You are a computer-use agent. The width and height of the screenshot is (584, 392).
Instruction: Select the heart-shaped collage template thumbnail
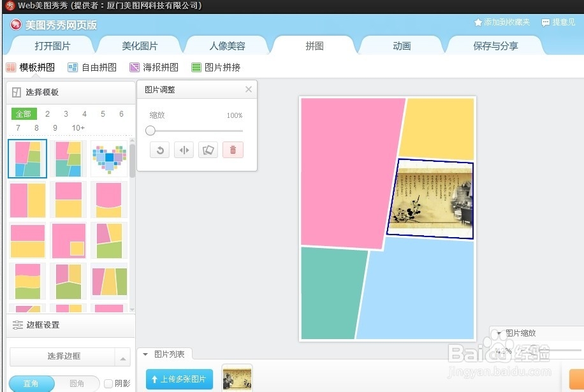[x=109, y=158]
